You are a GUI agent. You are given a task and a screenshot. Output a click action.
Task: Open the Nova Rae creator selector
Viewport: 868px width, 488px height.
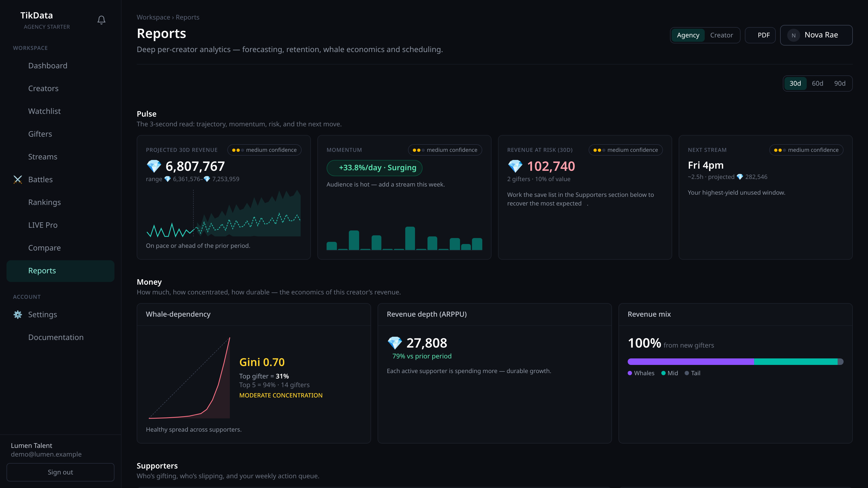816,35
